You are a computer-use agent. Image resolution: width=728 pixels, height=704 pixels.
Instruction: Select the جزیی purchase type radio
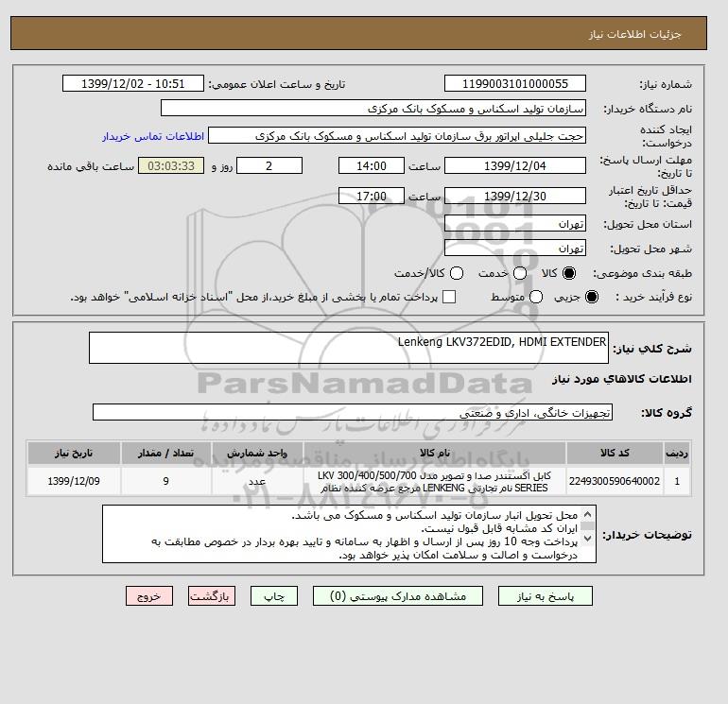coord(592,297)
